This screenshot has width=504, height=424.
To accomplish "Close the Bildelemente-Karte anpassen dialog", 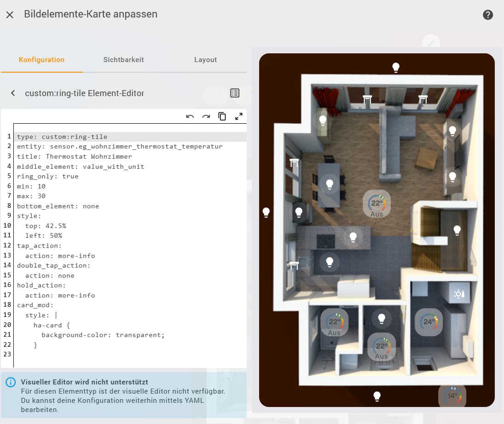I will pyautogui.click(x=10, y=15).
